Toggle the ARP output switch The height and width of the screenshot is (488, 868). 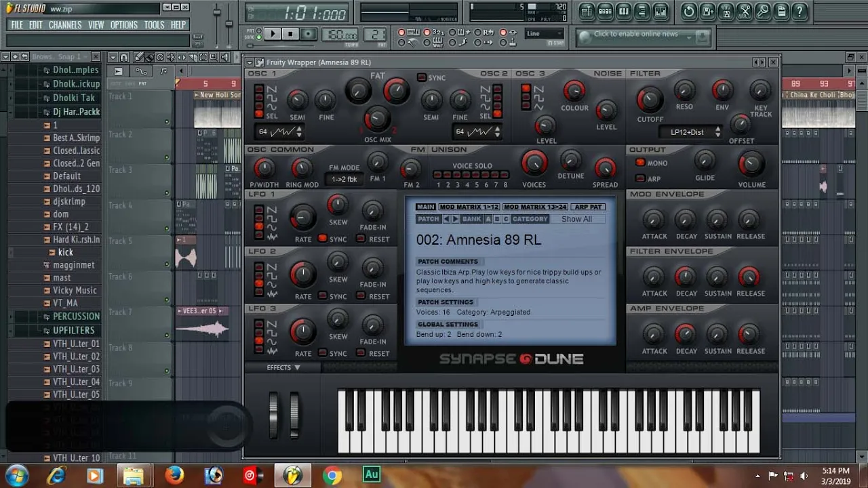(x=640, y=179)
